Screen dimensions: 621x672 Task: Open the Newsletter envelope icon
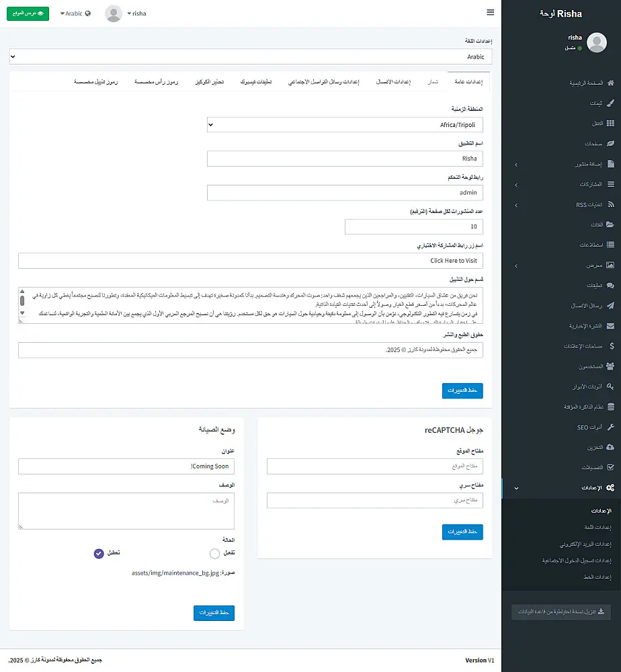click(612, 325)
